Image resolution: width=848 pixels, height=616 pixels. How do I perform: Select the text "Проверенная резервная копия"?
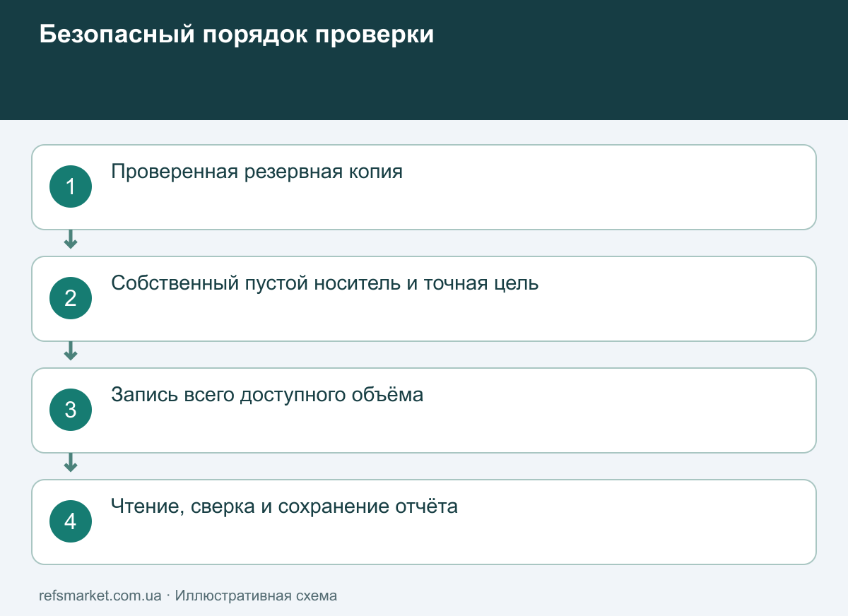257,172
